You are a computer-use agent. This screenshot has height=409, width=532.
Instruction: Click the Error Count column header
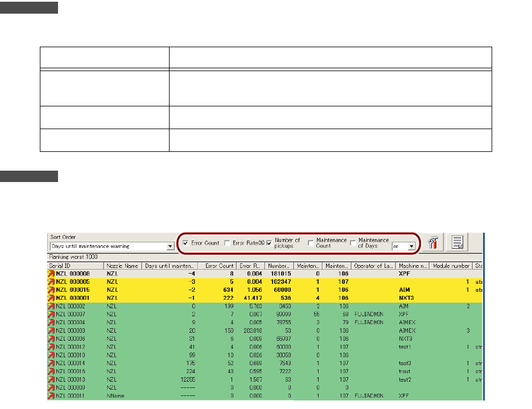point(219,266)
